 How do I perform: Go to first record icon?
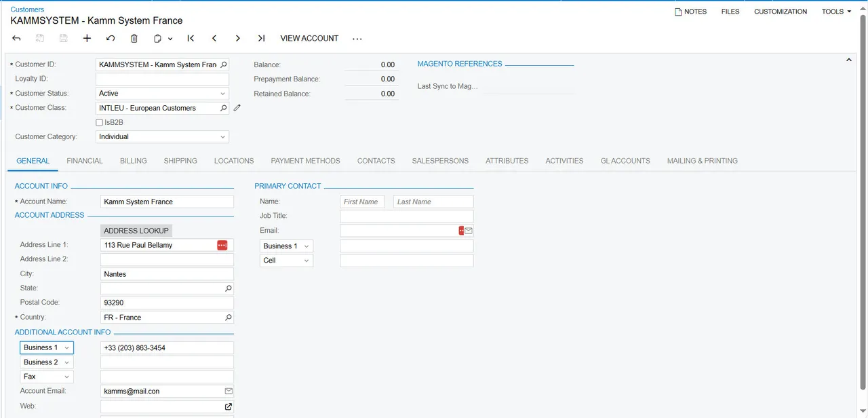[191, 39]
